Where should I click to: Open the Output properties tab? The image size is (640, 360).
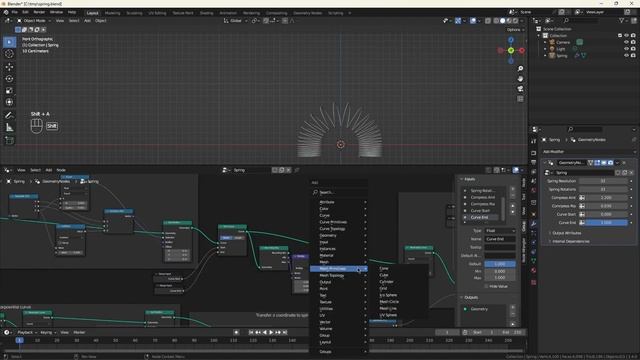click(533, 162)
